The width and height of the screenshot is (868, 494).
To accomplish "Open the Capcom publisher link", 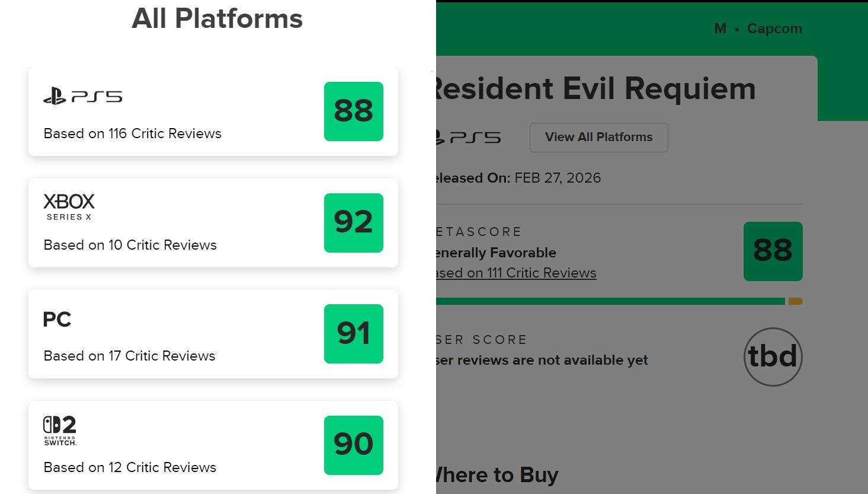I will [774, 28].
